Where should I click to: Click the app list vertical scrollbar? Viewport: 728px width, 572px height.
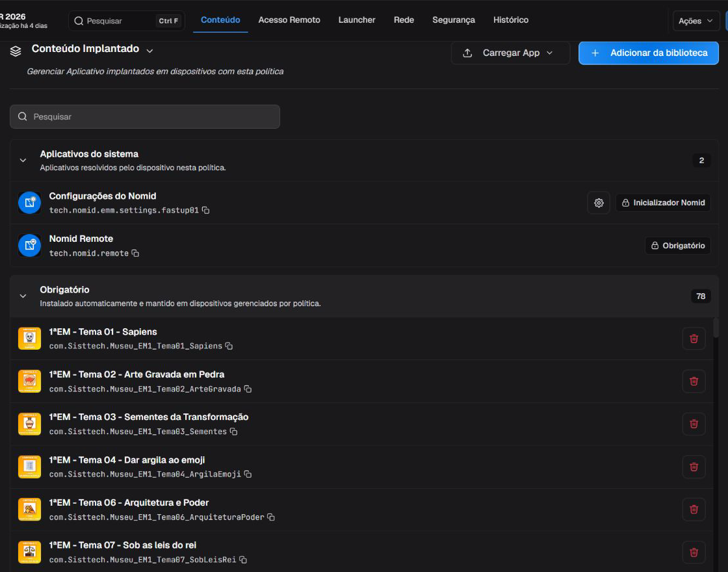coord(716,328)
